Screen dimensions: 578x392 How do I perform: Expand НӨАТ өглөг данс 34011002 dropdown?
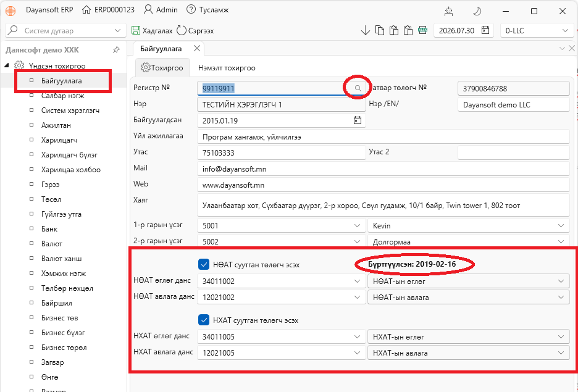coord(357,281)
